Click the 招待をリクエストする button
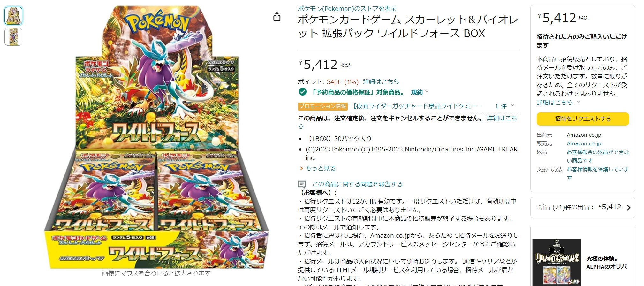 click(x=583, y=119)
